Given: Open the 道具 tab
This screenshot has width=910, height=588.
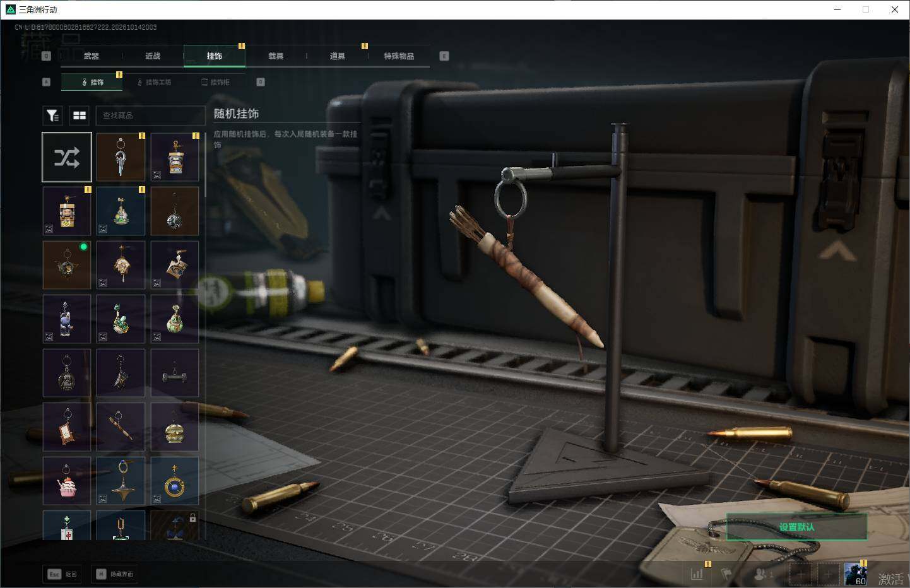Looking at the screenshot, I should [337, 56].
